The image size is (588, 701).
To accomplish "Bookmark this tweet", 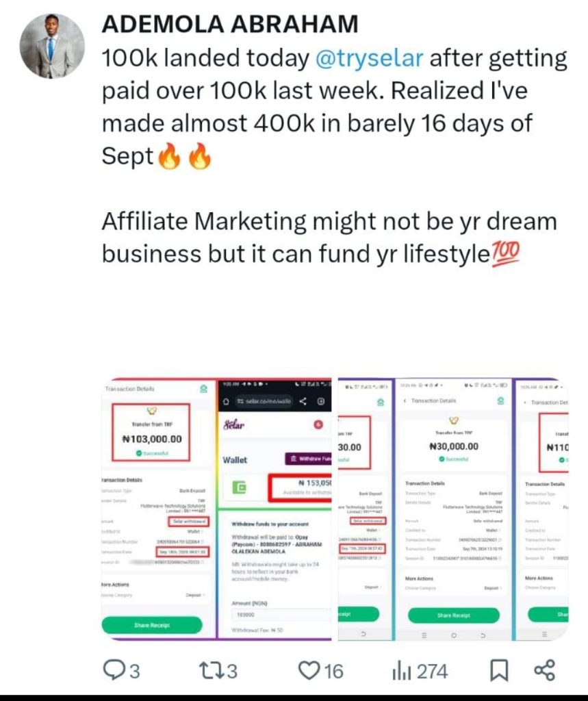I will (499, 671).
